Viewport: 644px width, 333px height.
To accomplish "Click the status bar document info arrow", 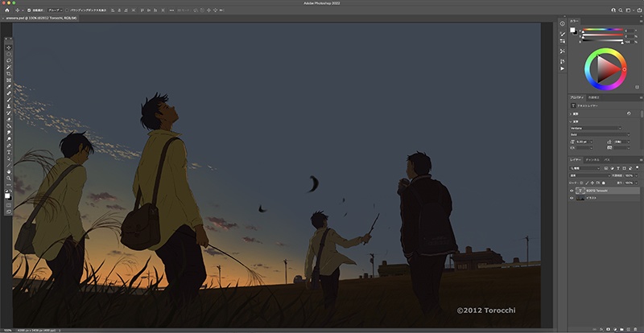I will (60, 330).
